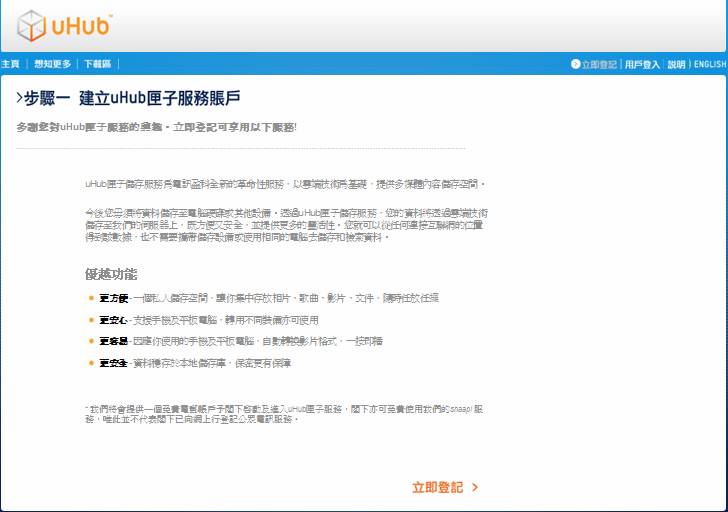Click the chevron next to bottom 立即登記
Viewport: 728px width, 512px height.
[474, 487]
